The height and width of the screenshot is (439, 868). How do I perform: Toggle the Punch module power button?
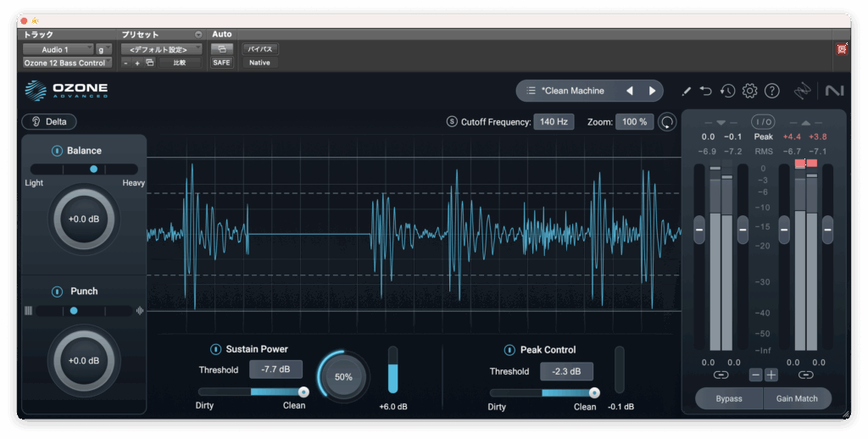tap(57, 292)
